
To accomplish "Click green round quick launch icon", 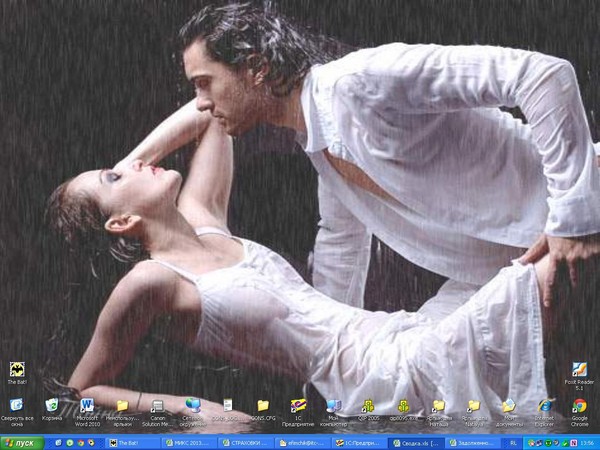I will pyautogui.click(x=70, y=443).
